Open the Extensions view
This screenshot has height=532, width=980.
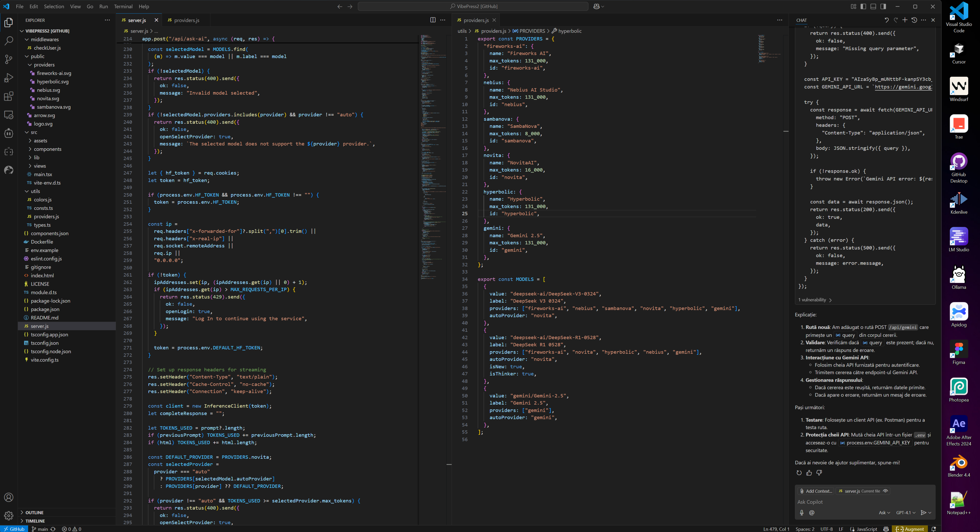coord(9,96)
